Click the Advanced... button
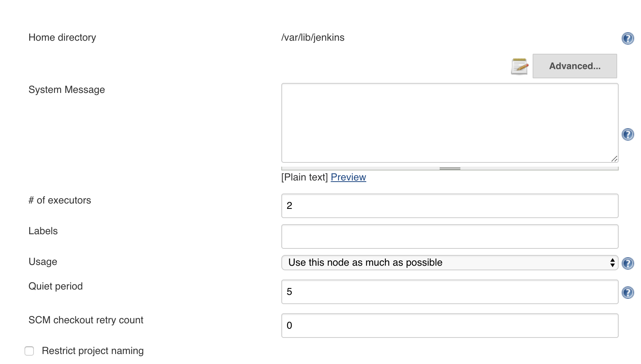The image size is (641, 364). (575, 66)
